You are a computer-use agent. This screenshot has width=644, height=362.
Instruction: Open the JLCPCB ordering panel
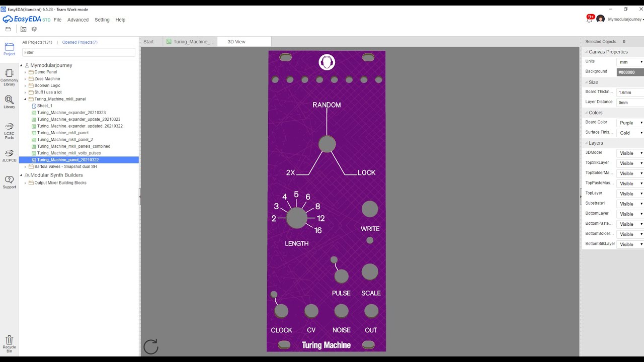click(x=9, y=156)
